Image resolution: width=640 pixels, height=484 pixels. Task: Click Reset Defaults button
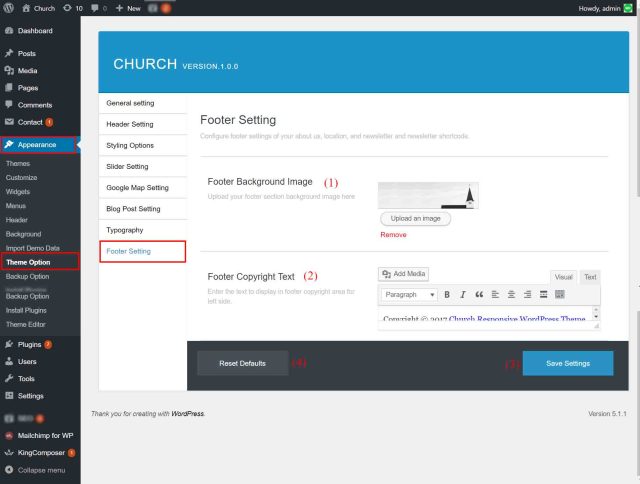coord(242,363)
